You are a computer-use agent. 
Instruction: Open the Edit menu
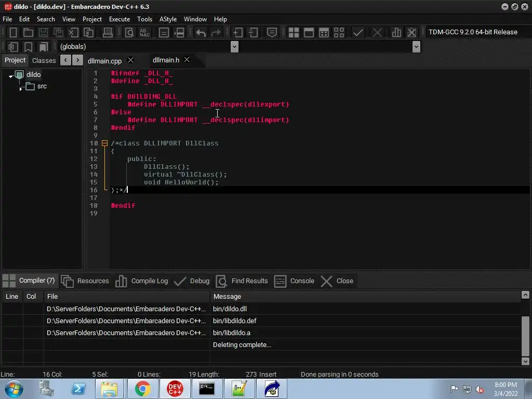click(24, 19)
